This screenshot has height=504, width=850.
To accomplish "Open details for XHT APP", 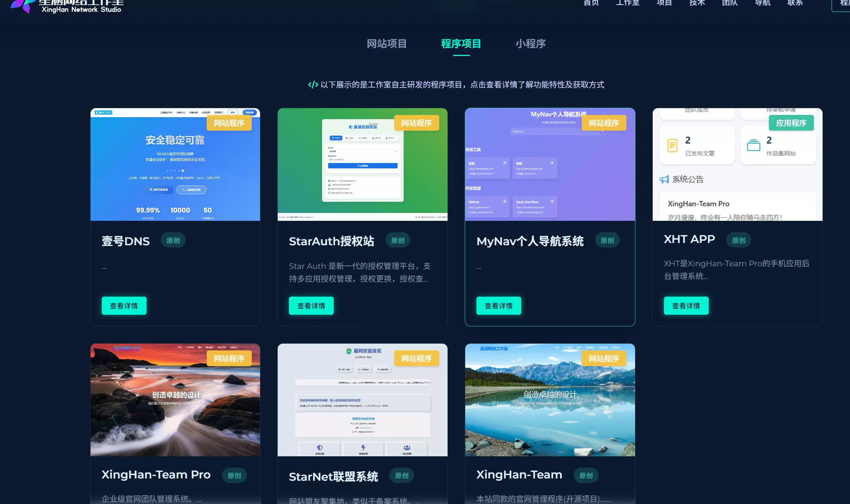I will (x=686, y=306).
